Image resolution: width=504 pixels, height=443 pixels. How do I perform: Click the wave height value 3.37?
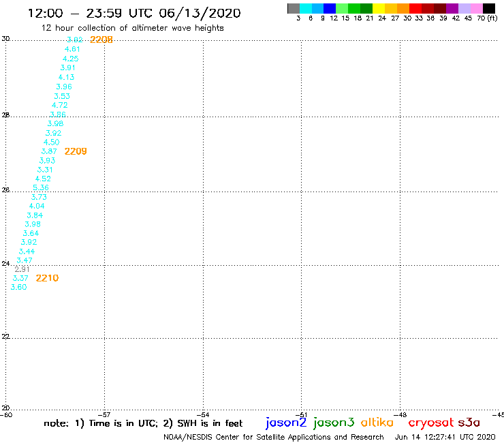[x=20, y=278]
